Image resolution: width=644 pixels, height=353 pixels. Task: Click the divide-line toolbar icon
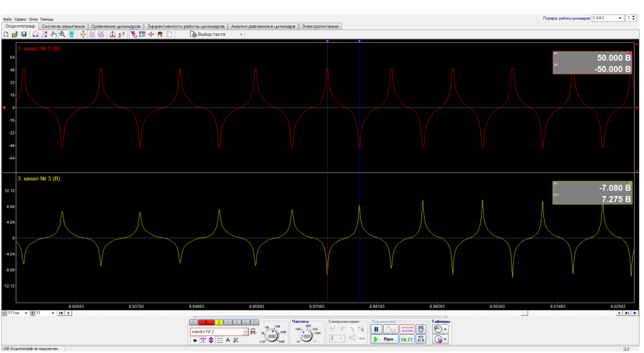(x=151, y=35)
